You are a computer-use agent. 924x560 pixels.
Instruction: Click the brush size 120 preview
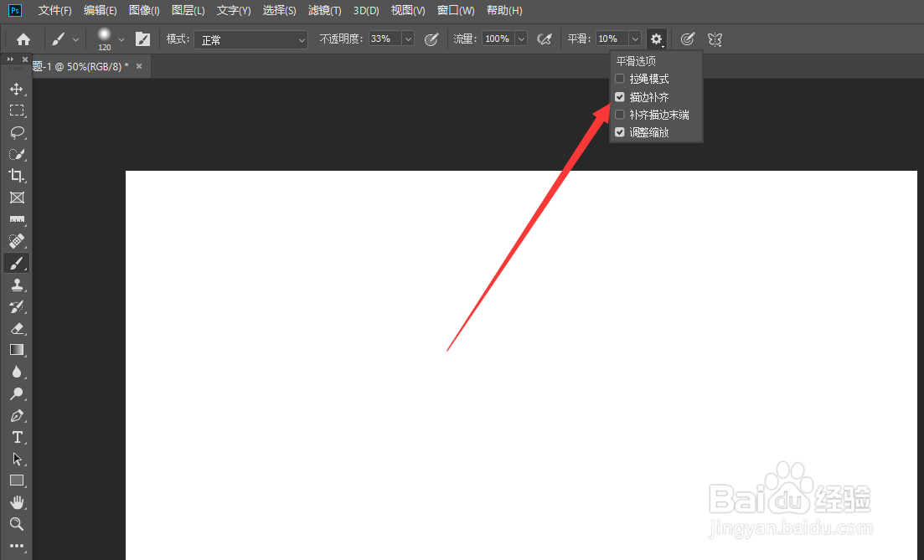tap(105, 39)
